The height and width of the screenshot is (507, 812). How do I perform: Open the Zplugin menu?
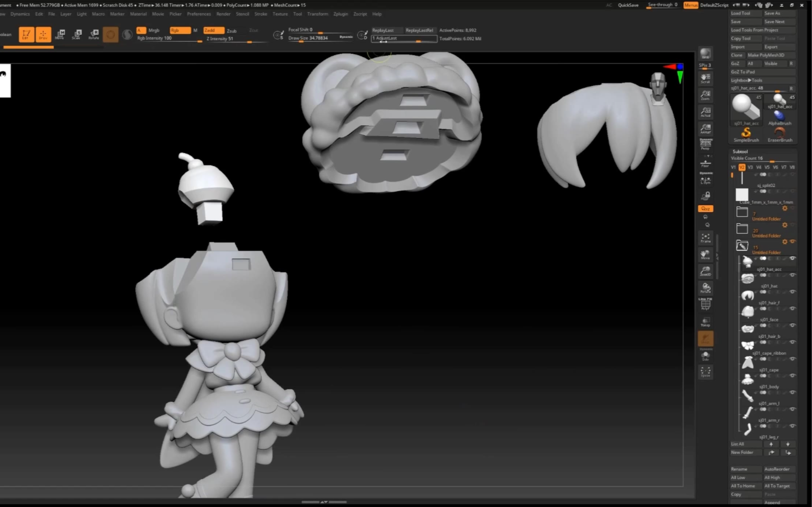point(341,14)
